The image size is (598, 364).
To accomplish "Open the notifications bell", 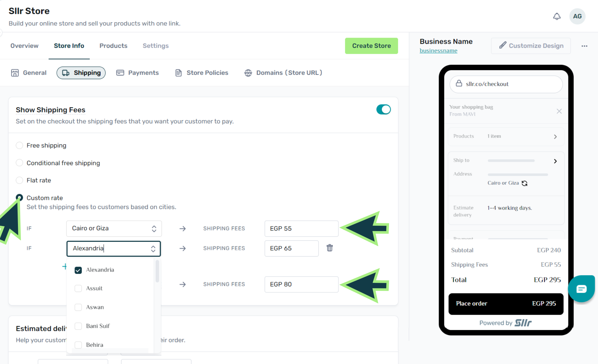I will (x=556, y=16).
